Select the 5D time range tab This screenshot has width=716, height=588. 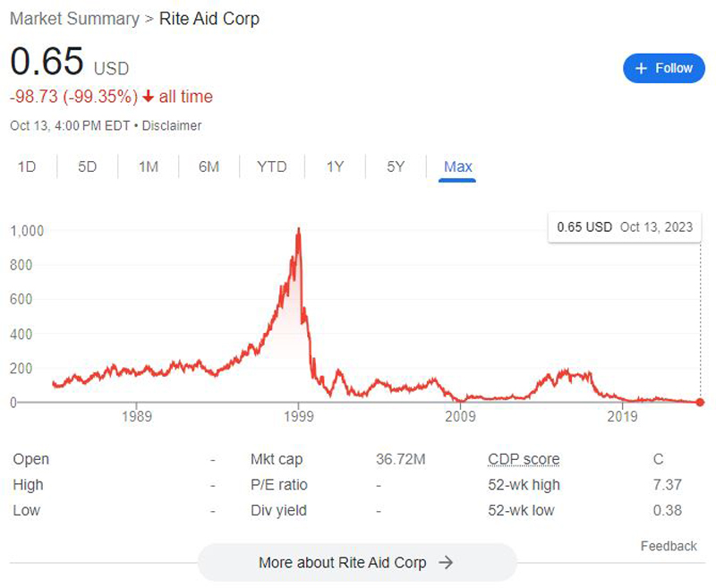87,166
